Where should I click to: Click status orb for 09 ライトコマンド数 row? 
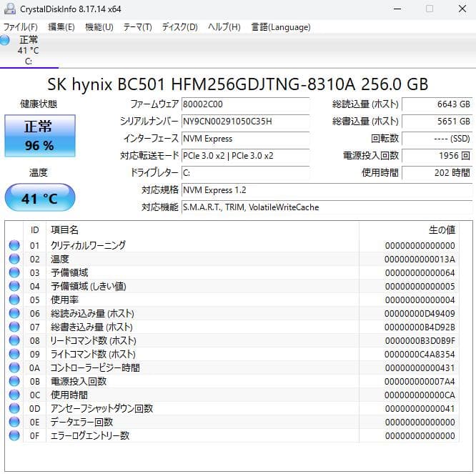pos(14,354)
